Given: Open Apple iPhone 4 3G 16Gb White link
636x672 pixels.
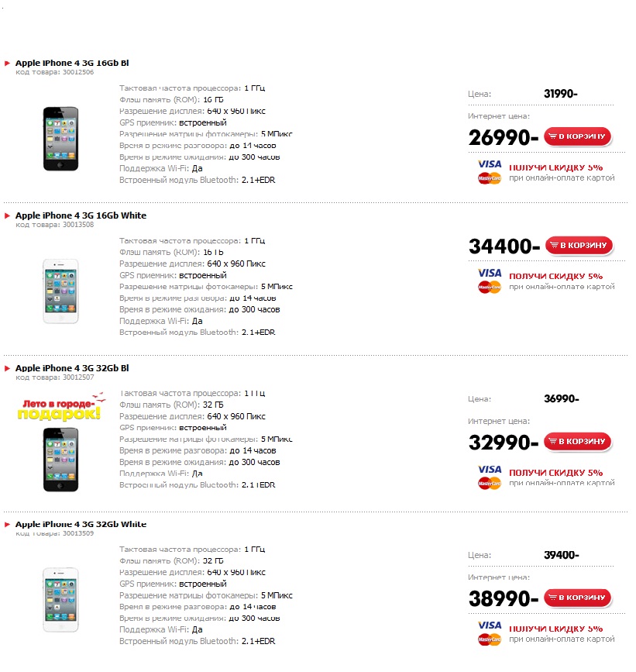Looking at the screenshot, I should 81,215.
